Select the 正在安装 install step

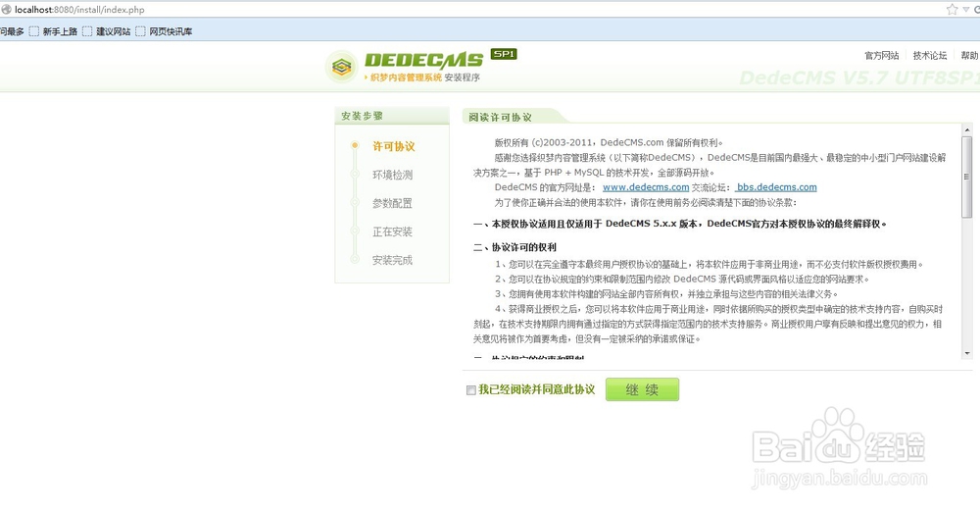click(393, 231)
